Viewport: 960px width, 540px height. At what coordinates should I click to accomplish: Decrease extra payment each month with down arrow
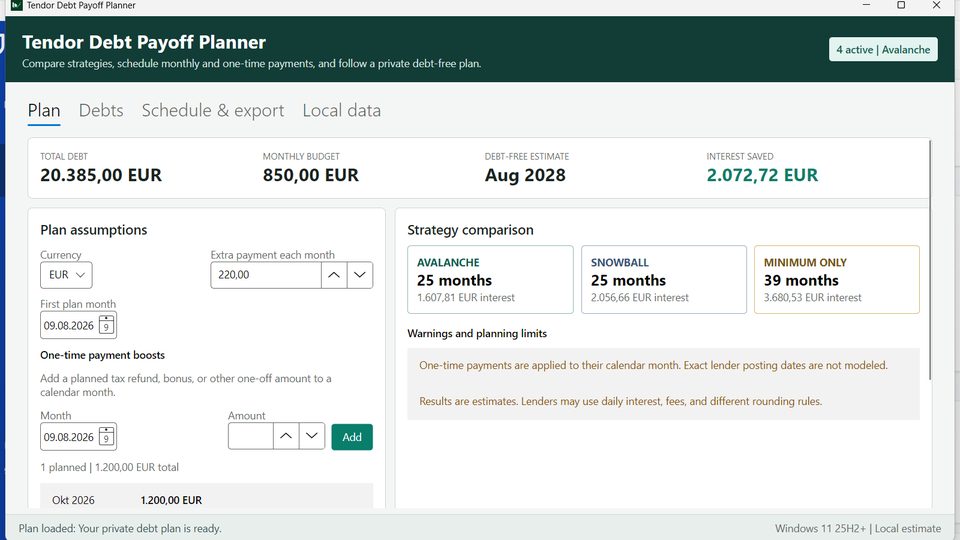(x=360, y=275)
